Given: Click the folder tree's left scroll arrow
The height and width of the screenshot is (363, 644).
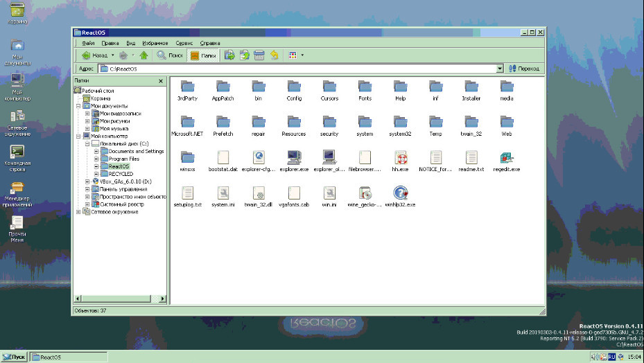Looking at the screenshot, I should tap(78, 299).
